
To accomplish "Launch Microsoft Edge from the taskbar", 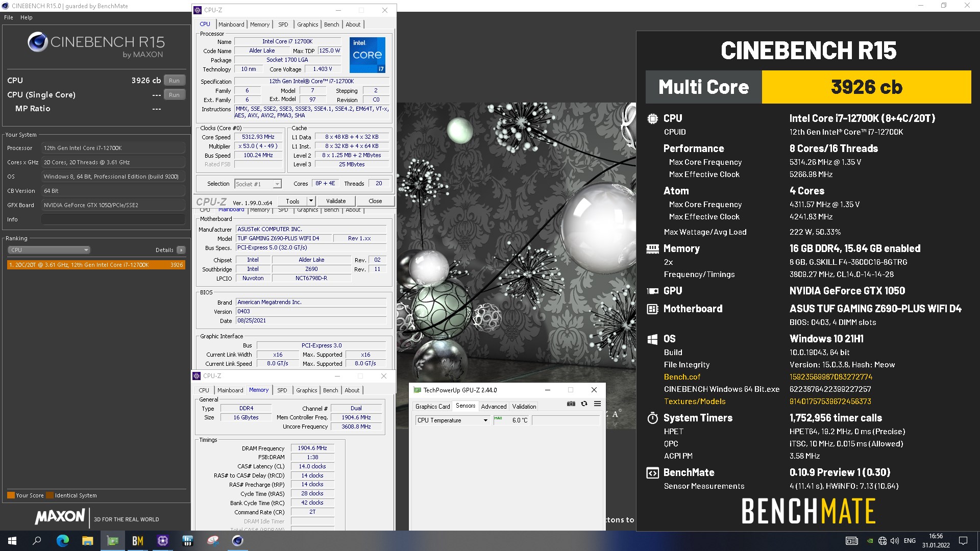I will click(x=62, y=541).
